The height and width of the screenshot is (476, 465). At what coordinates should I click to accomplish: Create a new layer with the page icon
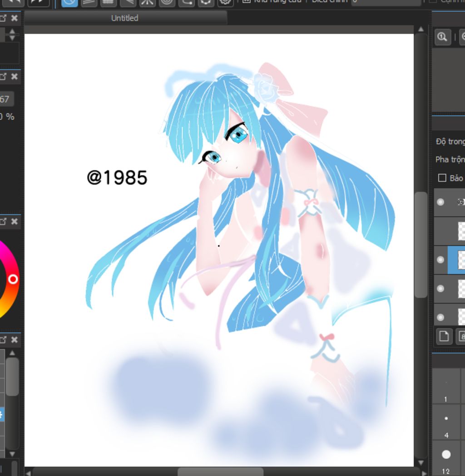click(444, 336)
